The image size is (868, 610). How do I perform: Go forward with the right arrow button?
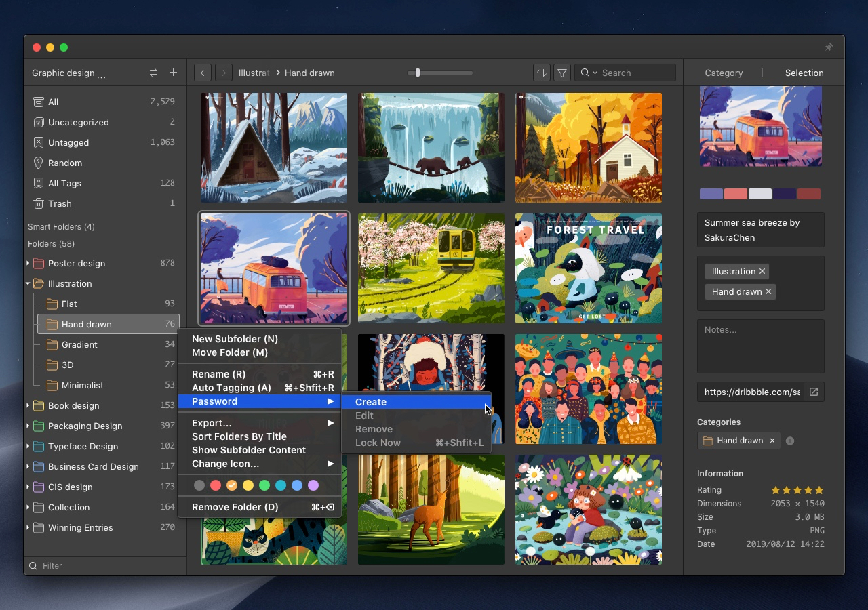[x=224, y=73]
